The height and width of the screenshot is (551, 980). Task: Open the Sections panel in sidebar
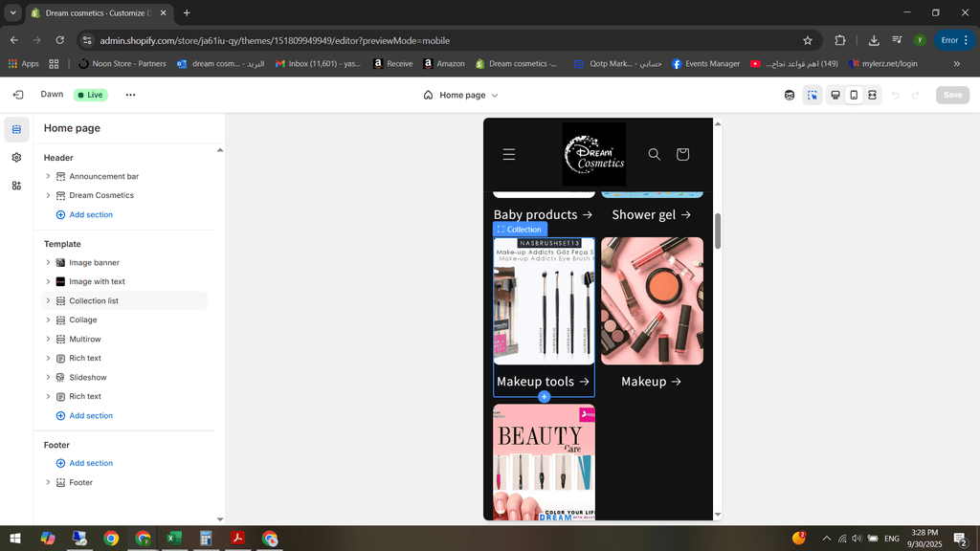click(16, 129)
